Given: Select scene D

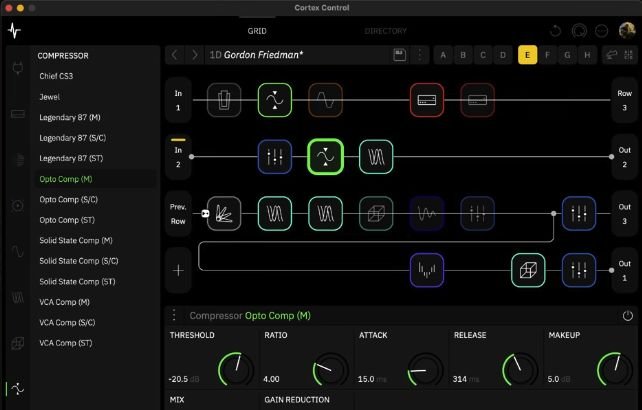Looking at the screenshot, I should pos(503,55).
